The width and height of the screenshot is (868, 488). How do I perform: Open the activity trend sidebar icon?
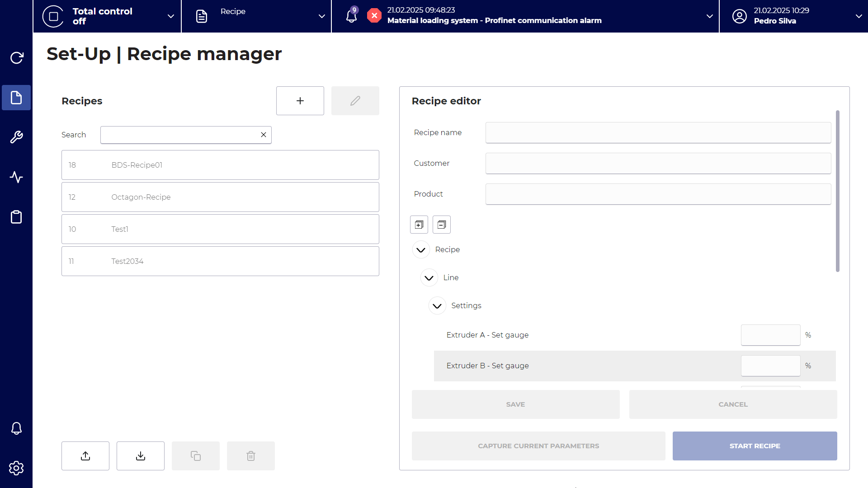[16, 177]
